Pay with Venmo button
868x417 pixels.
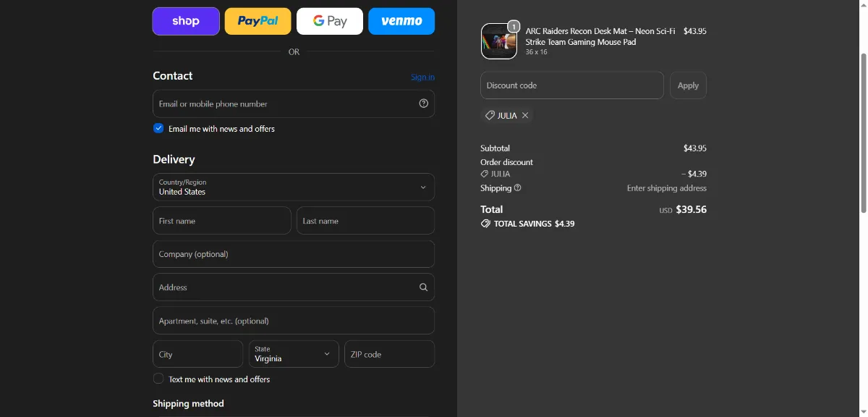click(x=401, y=21)
